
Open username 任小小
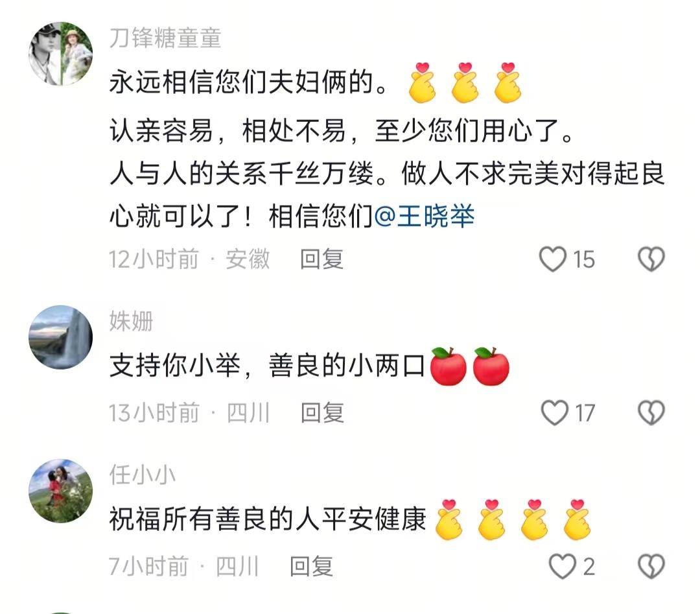click(143, 475)
